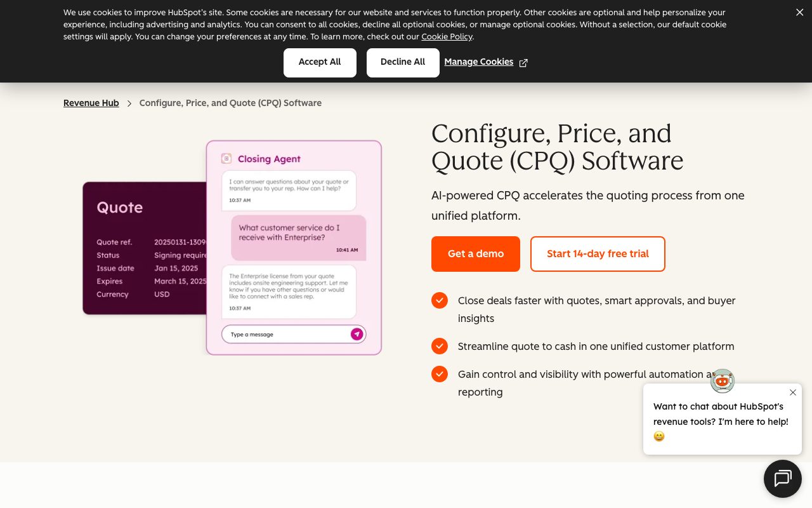Click 'AI-powered CPQ accelerates the quoting process' text
The width and height of the screenshot is (812, 508).
coord(588,206)
